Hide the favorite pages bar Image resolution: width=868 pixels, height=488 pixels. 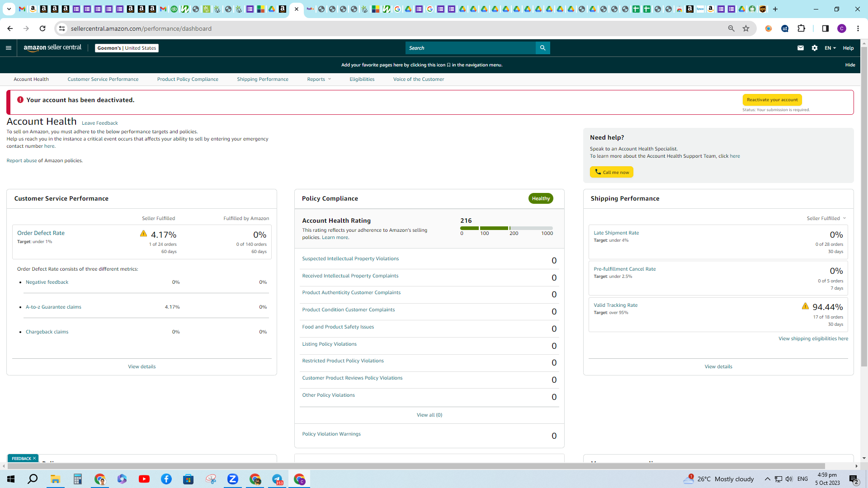850,65
